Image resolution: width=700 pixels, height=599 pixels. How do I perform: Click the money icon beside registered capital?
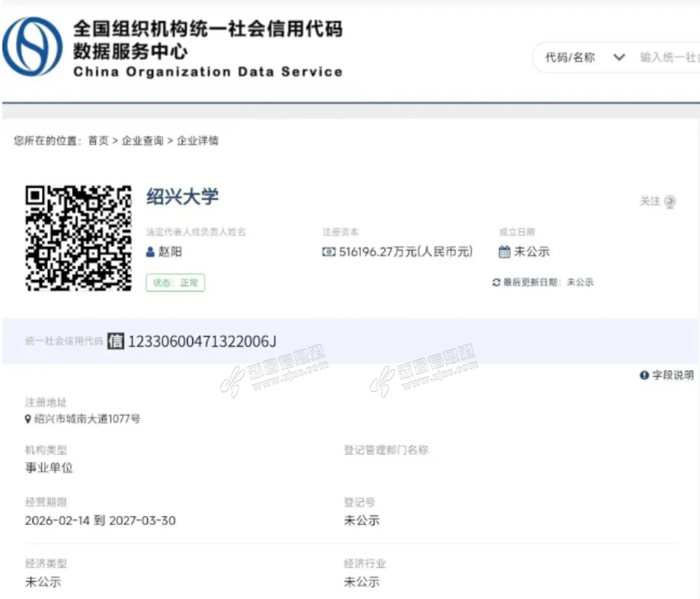pyautogui.click(x=329, y=252)
